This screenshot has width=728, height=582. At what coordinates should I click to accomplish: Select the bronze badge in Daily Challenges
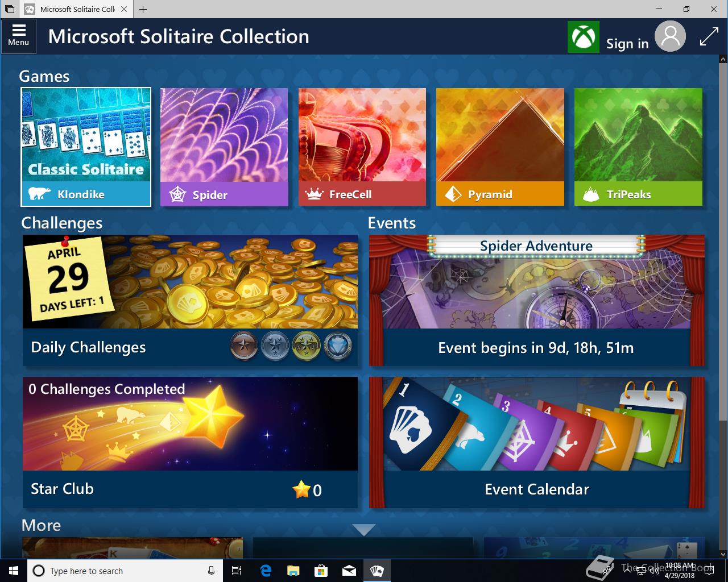coord(244,346)
